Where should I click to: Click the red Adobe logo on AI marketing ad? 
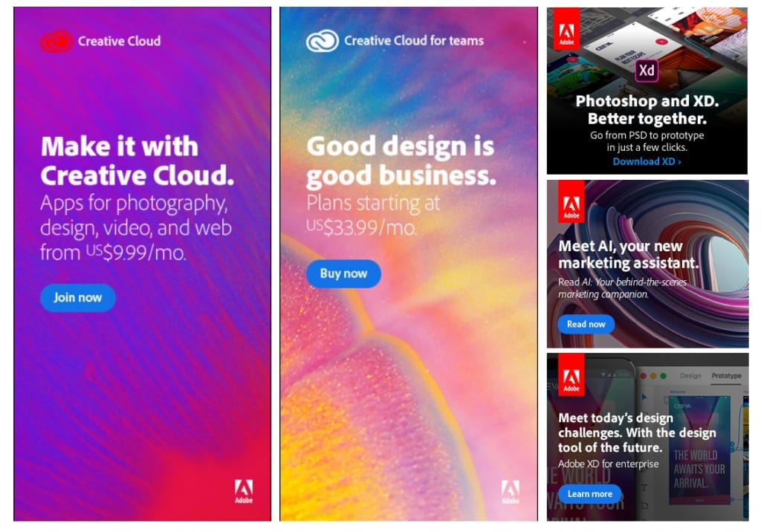pyautogui.click(x=571, y=201)
